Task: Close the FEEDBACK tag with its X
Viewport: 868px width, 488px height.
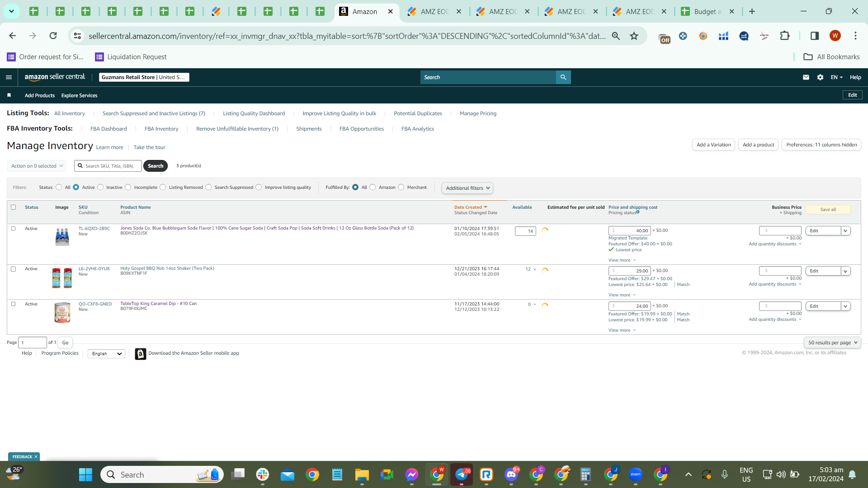Action: [x=36, y=457]
